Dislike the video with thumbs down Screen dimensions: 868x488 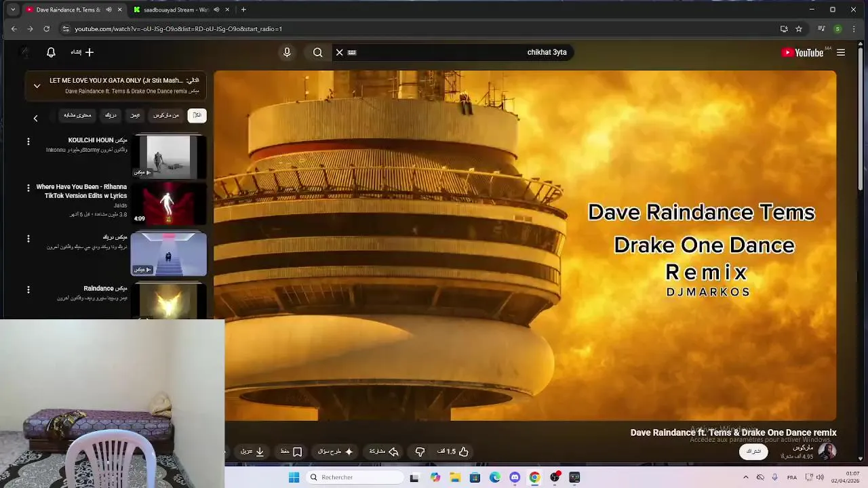pyautogui.click(x=420, y=451)
